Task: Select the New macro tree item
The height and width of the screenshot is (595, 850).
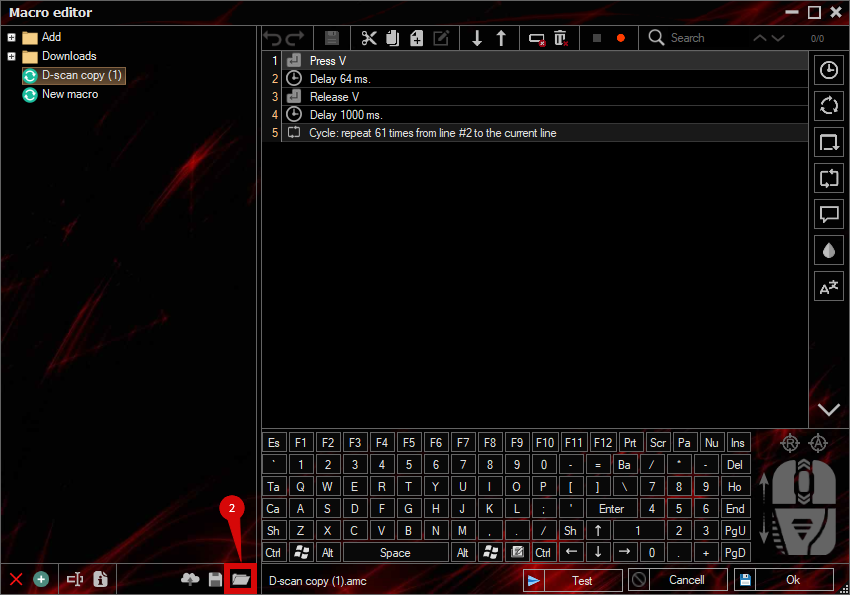Action: [x=70, y=94]
